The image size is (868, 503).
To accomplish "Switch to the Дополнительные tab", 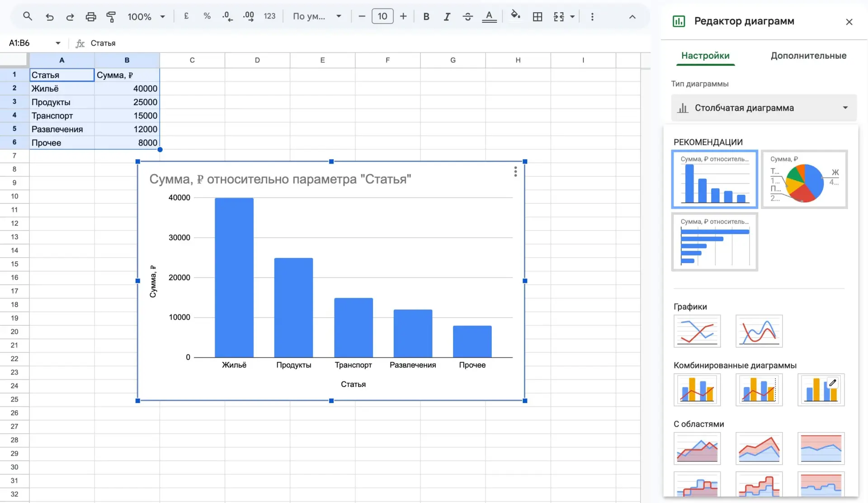I will pos(808,56).
